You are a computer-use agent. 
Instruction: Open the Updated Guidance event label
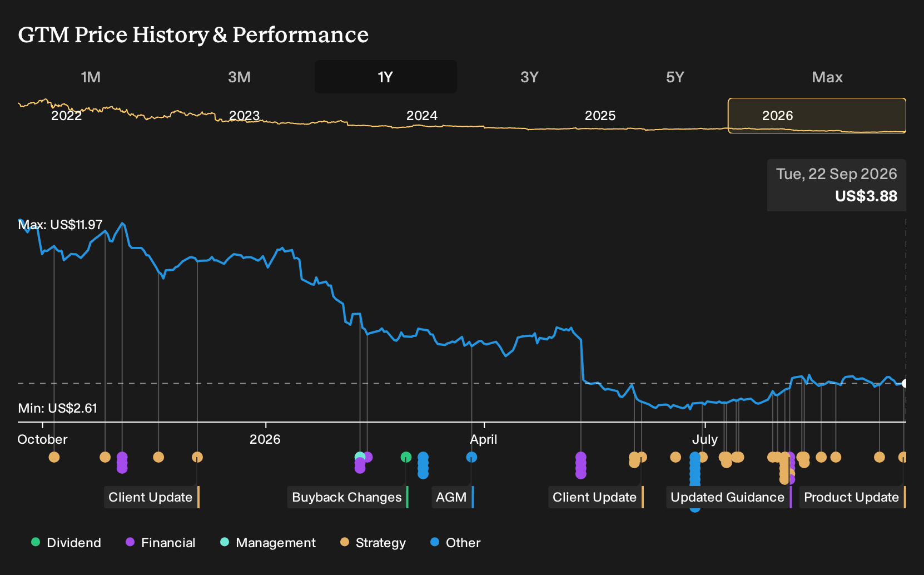[x=729, y=497]
